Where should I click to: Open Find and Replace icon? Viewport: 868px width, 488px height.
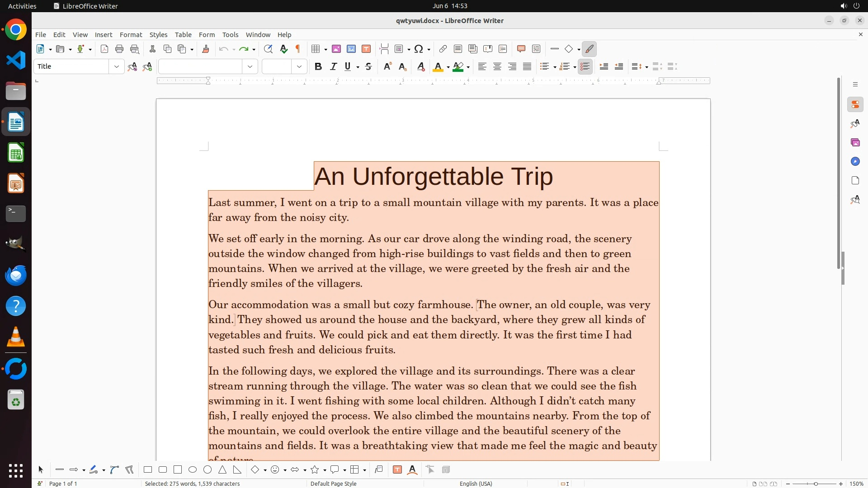coord(268,49)
